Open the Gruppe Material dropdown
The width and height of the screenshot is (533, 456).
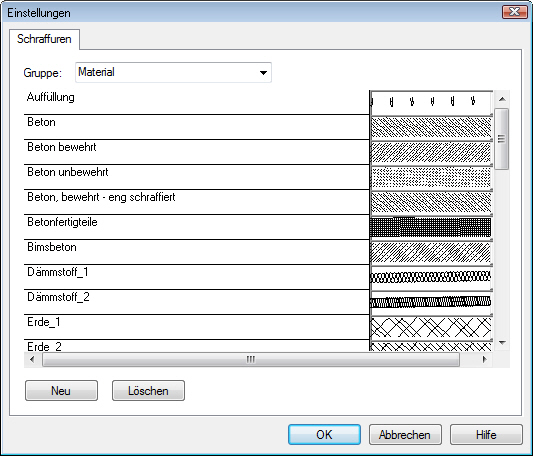coord(173,72)
